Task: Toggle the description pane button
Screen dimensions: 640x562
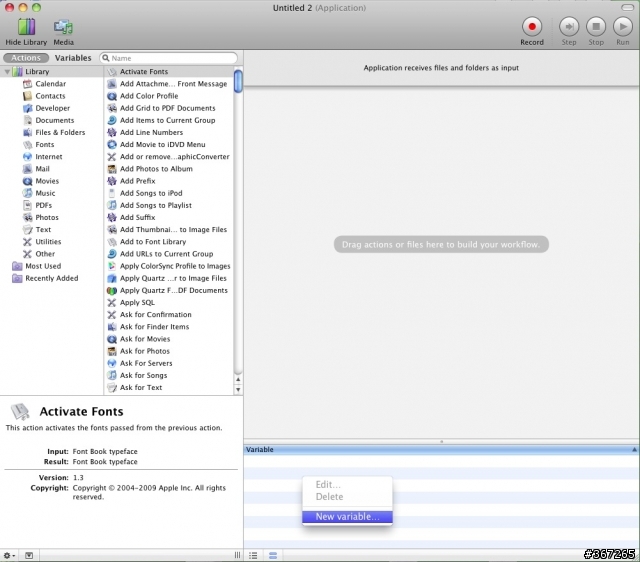Action: pos(29,555)
